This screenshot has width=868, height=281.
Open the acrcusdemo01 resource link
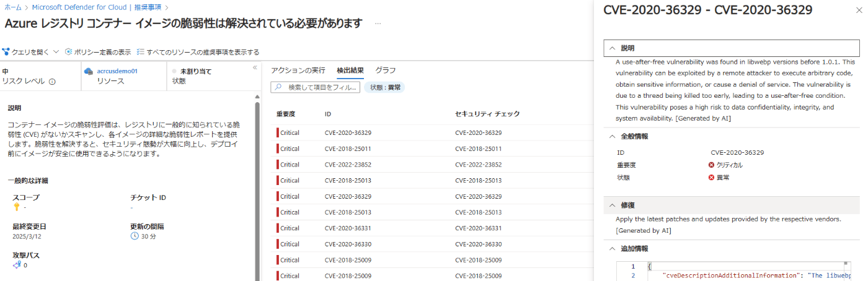click(117, 71)
